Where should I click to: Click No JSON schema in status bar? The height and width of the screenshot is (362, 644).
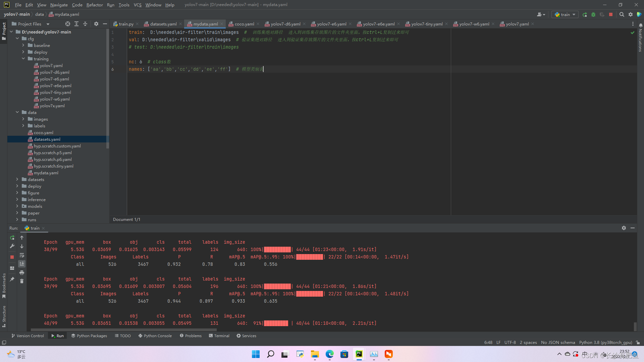pyautogui.click(x=558, y=342)
